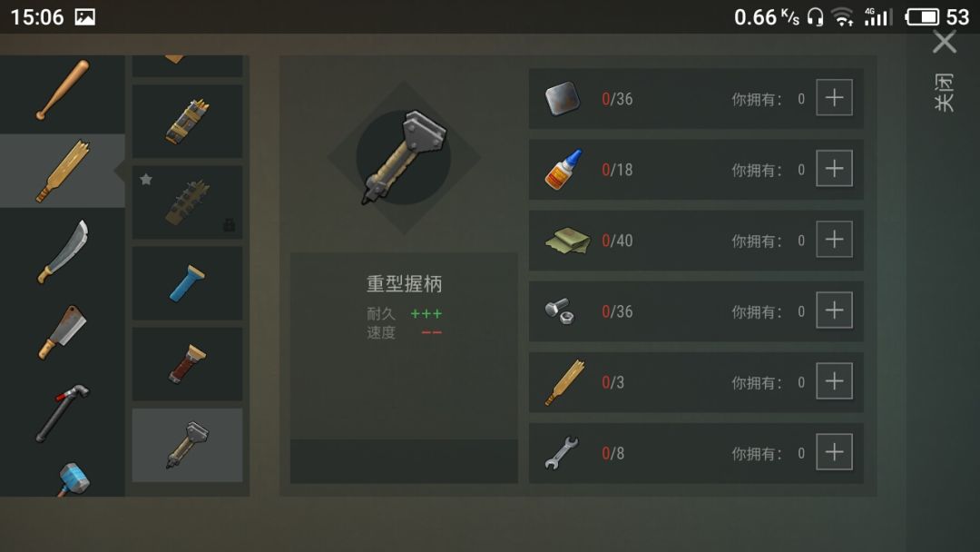Add wooden planks with plus button
Viewport: 980px width, 552px height.
pyautogui.click(x=835, y=380)
